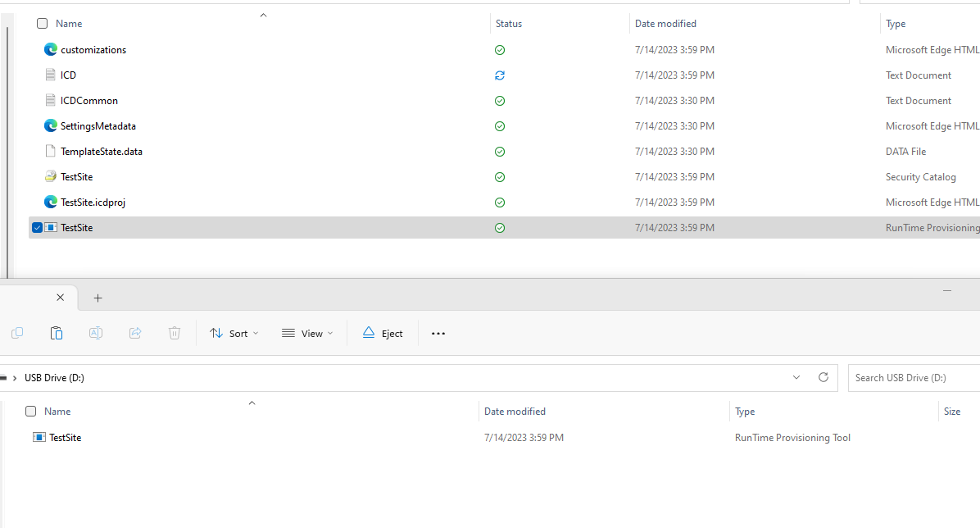Click the Rename icon
The height and width of the screenshot is (528, 980).
(x=96, y=333)
